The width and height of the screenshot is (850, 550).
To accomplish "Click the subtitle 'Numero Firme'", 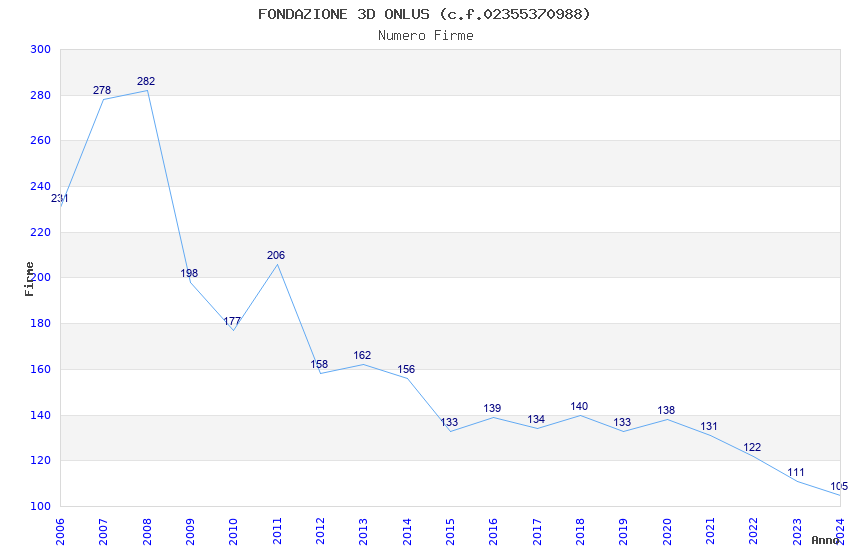I will pyautogui.click(x=426, y=36).
